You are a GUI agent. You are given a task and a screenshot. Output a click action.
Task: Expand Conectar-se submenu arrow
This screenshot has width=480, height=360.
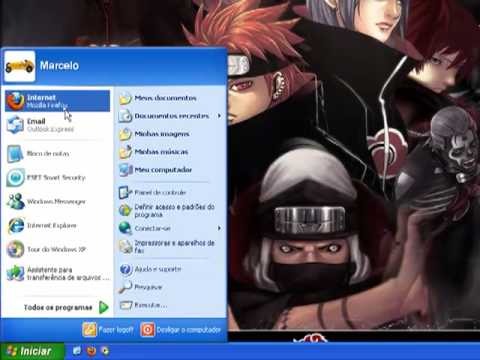pyautogui.click(x=219, y=228)
